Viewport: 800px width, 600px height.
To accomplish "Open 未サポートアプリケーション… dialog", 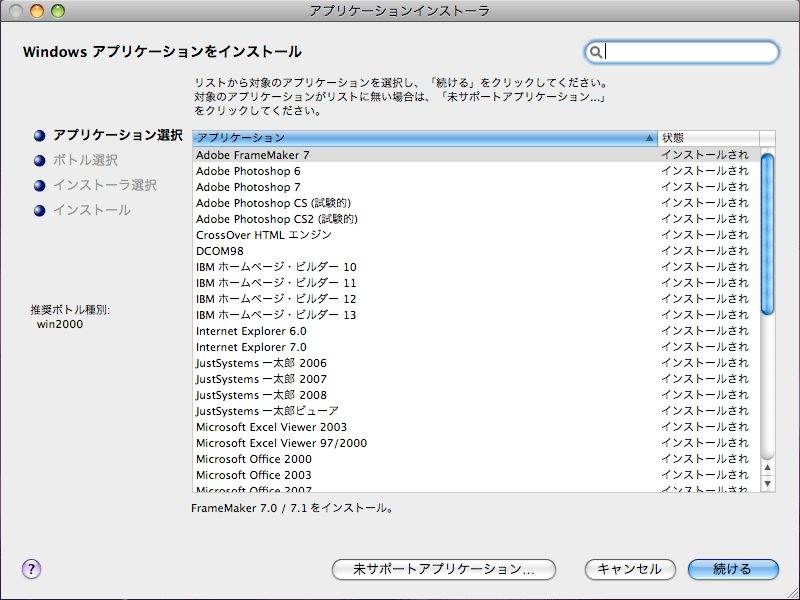I will click(x=443, y=569).
